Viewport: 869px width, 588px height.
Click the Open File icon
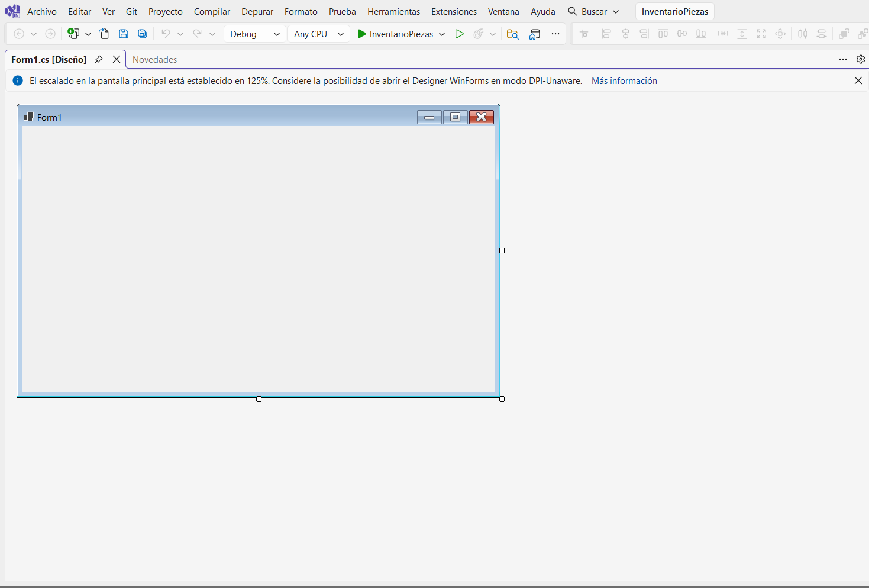coord(104,34)
